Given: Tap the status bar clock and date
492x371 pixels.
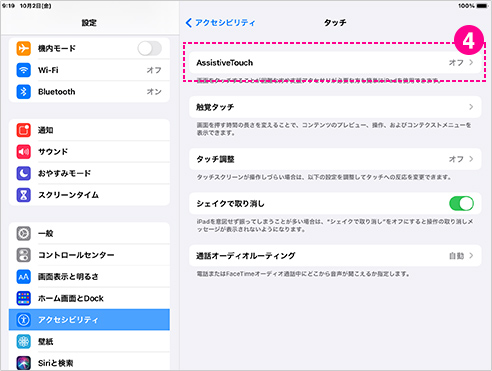Looking at the screenshot, I should pyautogui.click(x=27, y=6).
